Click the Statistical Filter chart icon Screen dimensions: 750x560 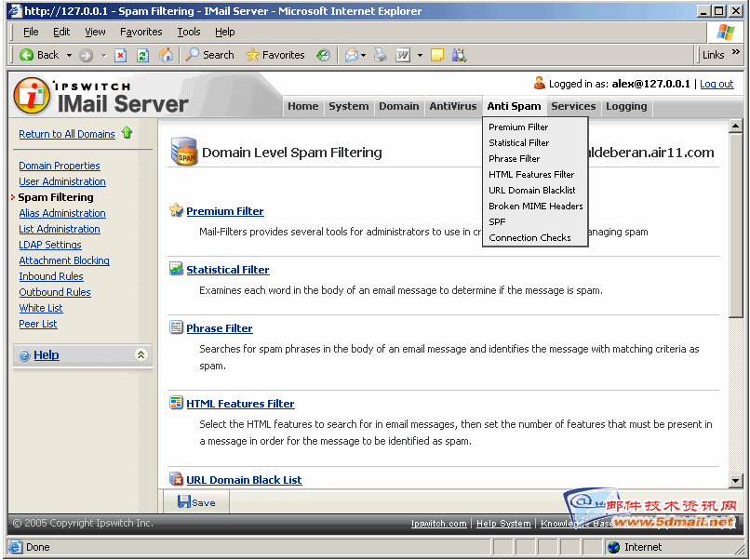pyautogui.click(x=176, y=269)
